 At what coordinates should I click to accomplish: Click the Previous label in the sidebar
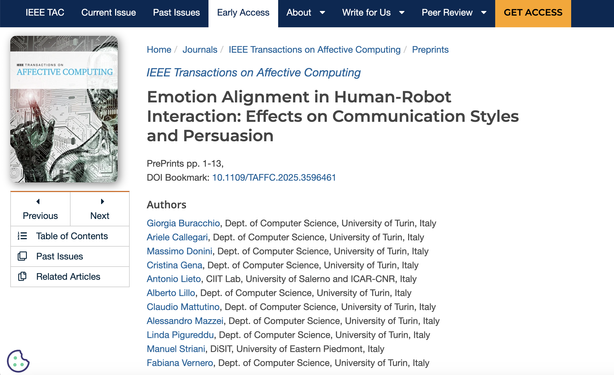point(40,216)
